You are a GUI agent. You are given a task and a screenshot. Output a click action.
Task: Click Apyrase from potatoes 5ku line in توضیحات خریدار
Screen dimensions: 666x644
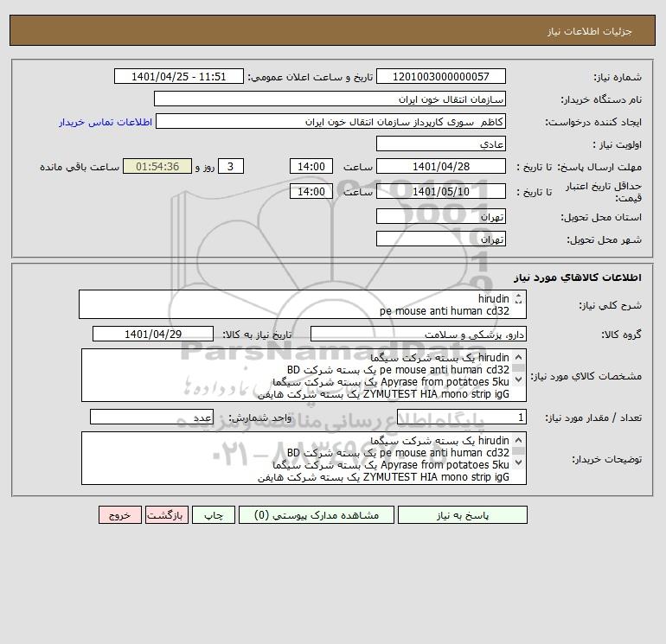pos(391,465)
